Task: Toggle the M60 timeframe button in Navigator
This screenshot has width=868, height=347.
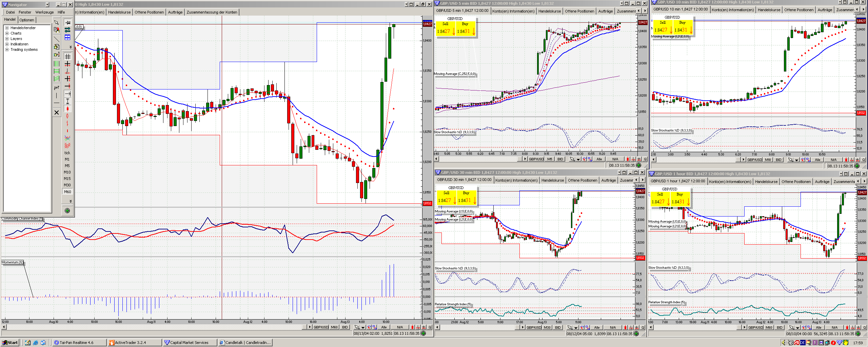Action: click(x=67, y=192)
